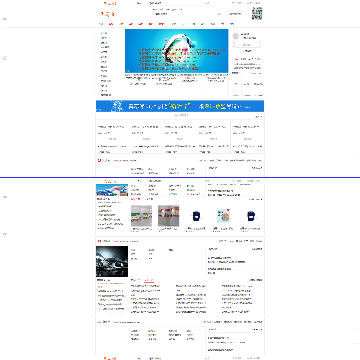The image size is (360, 360).
Task: Click the white snowflake icon on blue strip banner
Action: [x=117, y=106]
